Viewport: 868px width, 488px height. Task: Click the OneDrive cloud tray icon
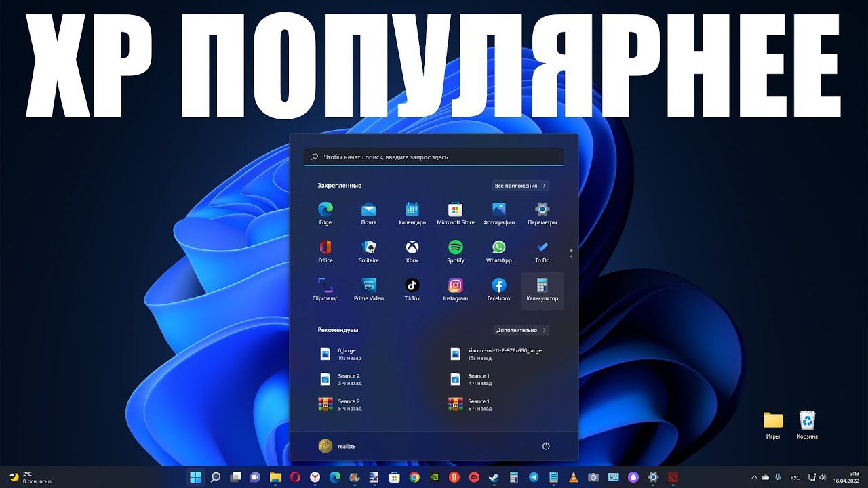tap(766, 477)
